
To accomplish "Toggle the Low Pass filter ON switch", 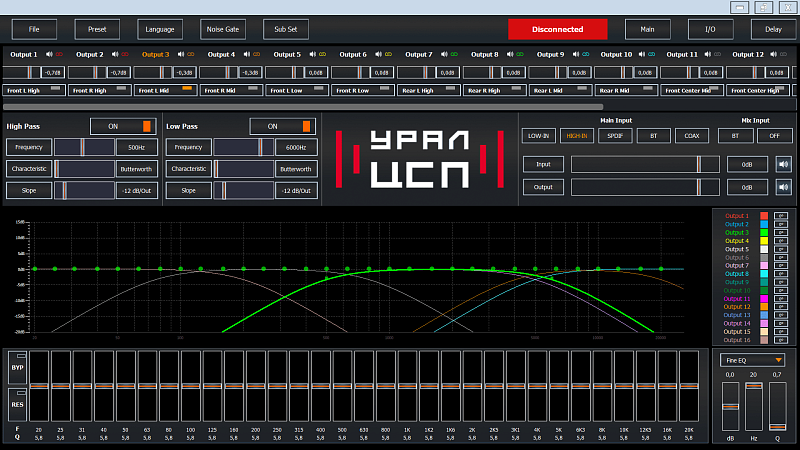I will point(283,127).
